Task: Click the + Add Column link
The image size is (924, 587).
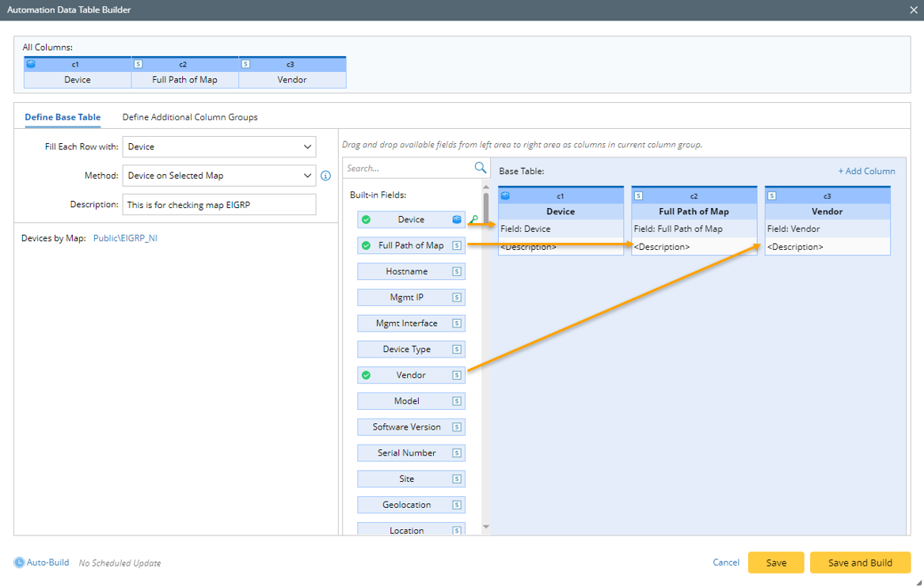Action: point(866,171)
